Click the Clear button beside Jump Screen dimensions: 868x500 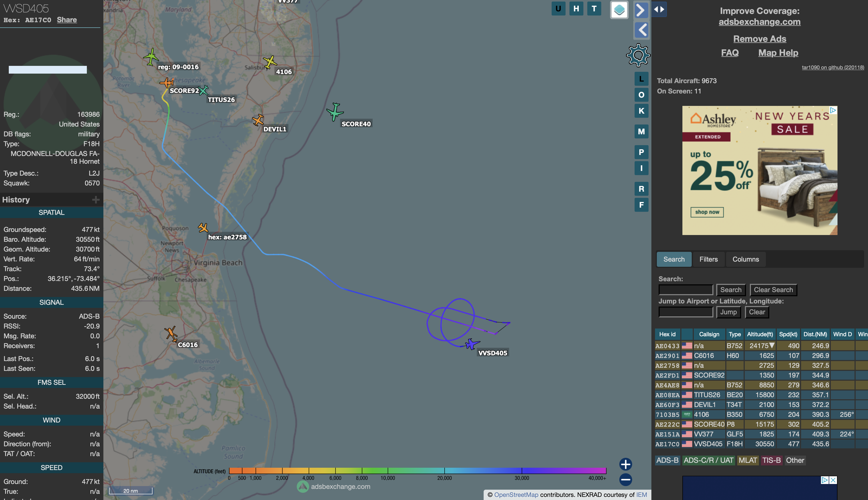tap(757, 312)
